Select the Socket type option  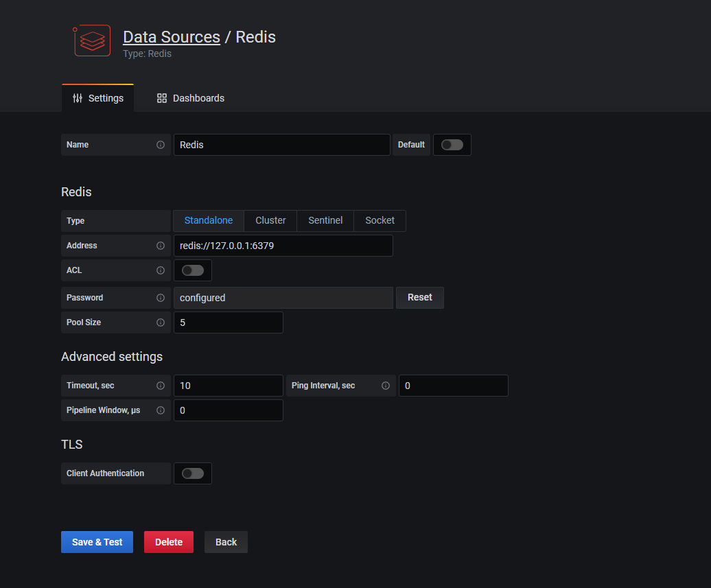click(x=380, y=221)
